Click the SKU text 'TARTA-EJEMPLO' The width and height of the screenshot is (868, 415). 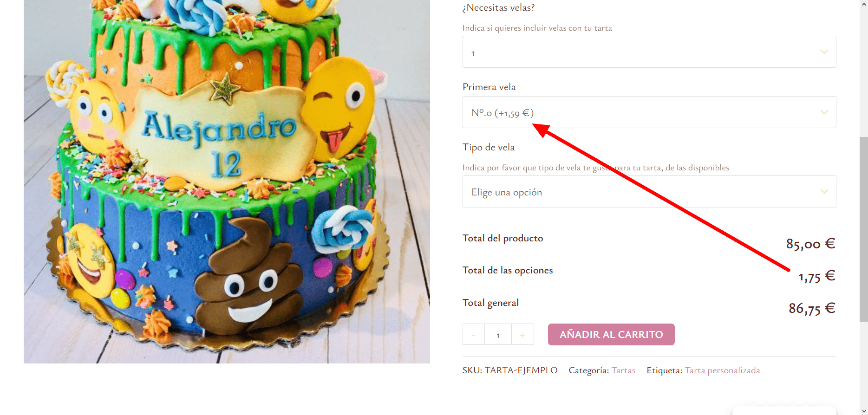521,370
